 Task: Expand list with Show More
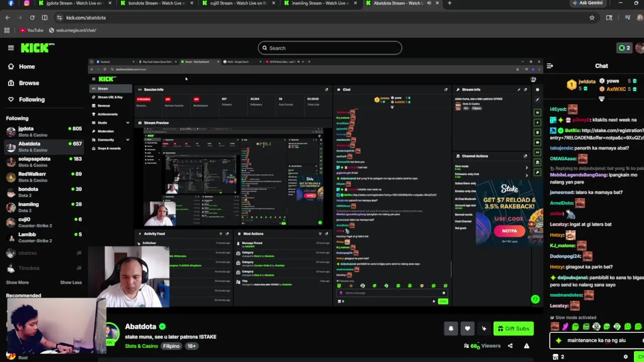pos(17,283)
